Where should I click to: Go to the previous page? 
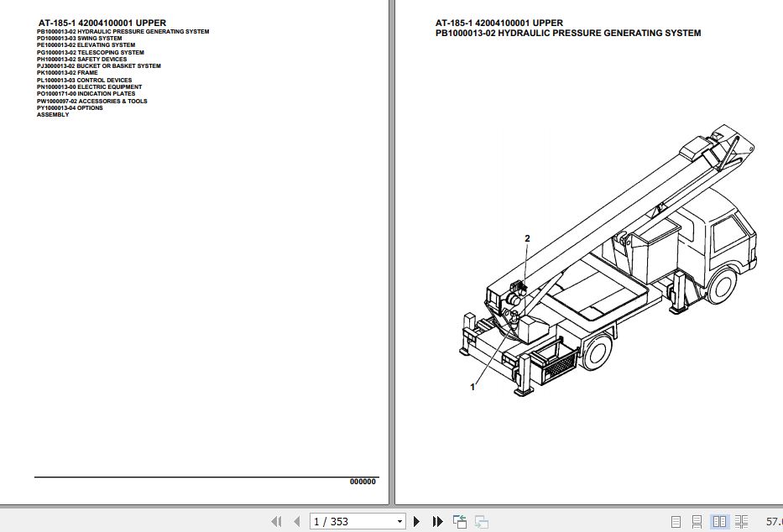(295, 521)
